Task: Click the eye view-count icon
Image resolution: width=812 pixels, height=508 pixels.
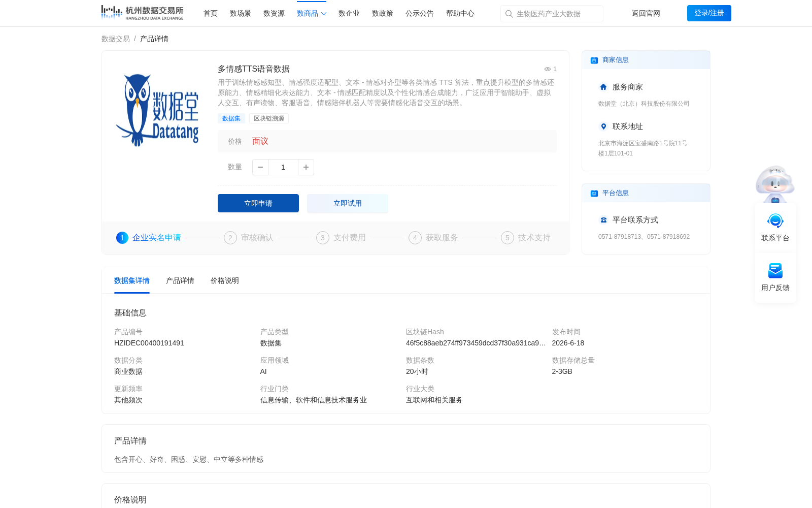Action: [x=548, y=69]
